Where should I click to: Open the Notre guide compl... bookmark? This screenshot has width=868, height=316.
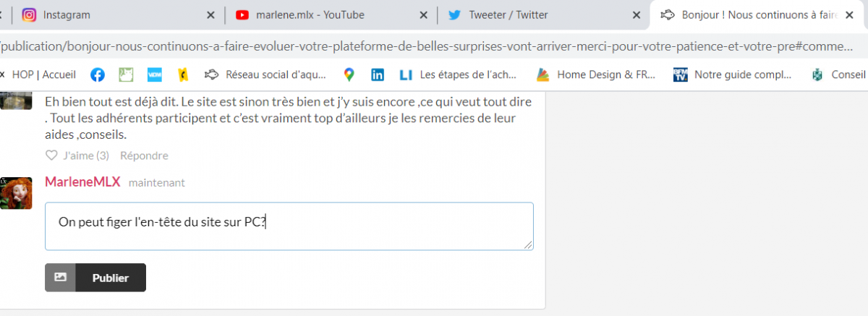tap(732, 74)
